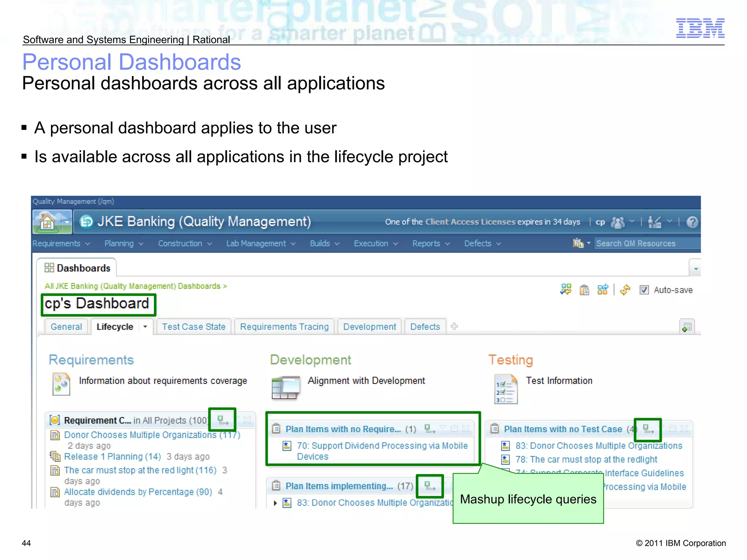This screenshot has width=747, height=560.
Task: Click the Client Access Licenses link
Action: pos(471,222)
